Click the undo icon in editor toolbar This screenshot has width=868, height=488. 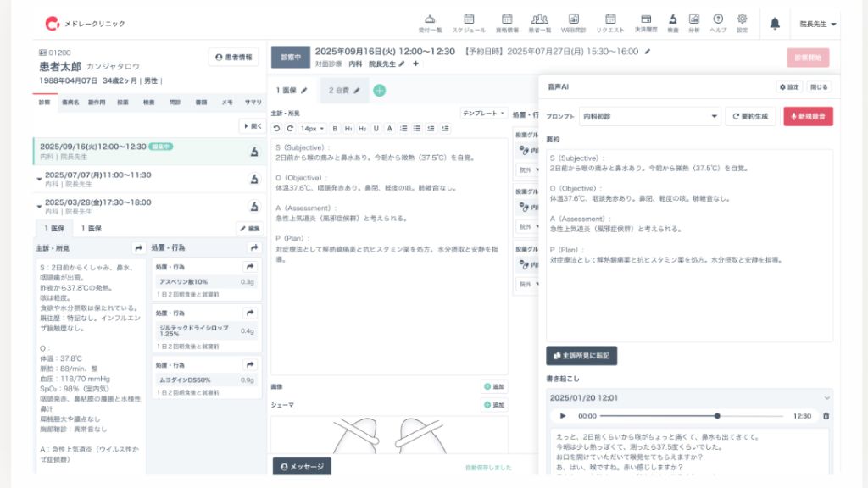point(276,129)
